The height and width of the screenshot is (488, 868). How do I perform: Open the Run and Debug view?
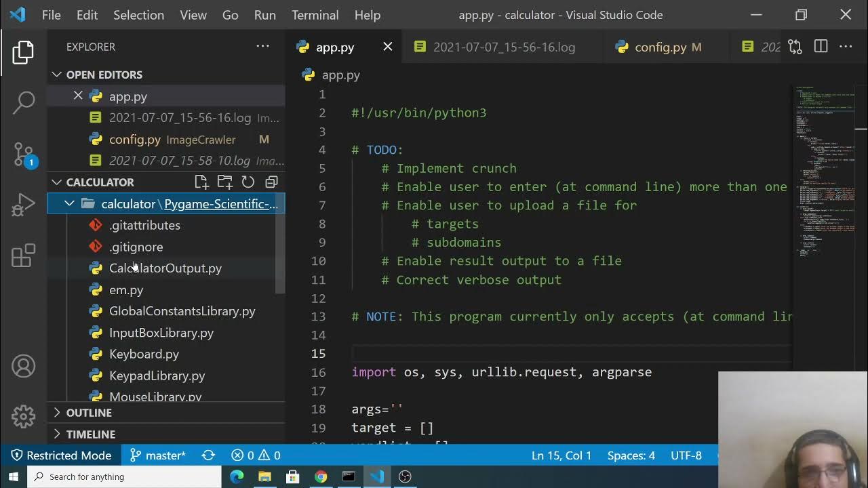24,205
